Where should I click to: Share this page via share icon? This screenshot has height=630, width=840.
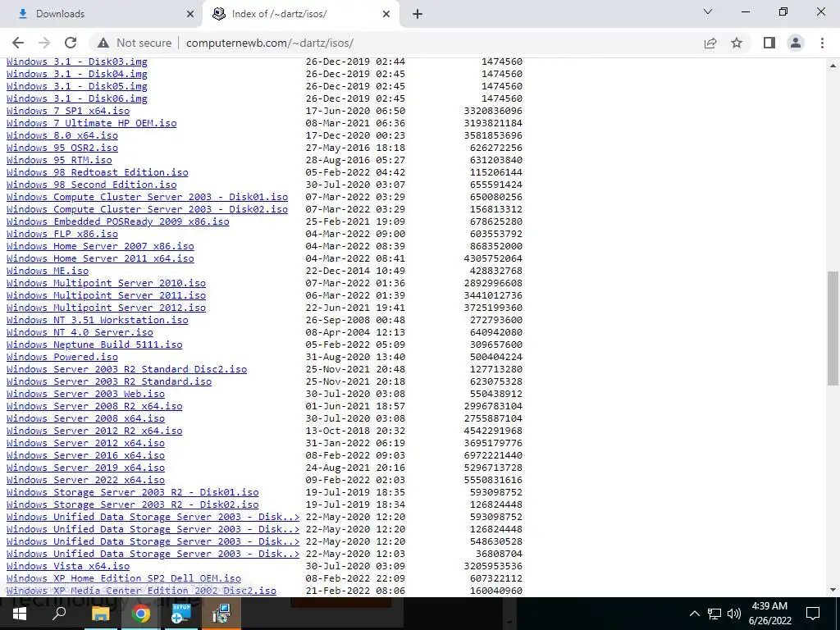click(710, 43)
